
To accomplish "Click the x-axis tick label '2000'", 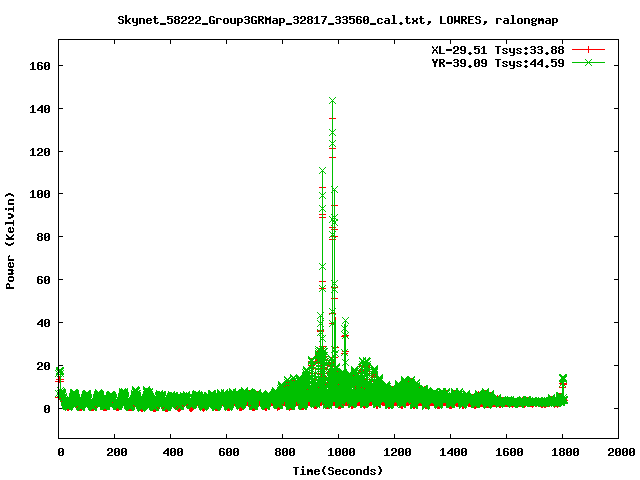I will [x=621, y=452].
